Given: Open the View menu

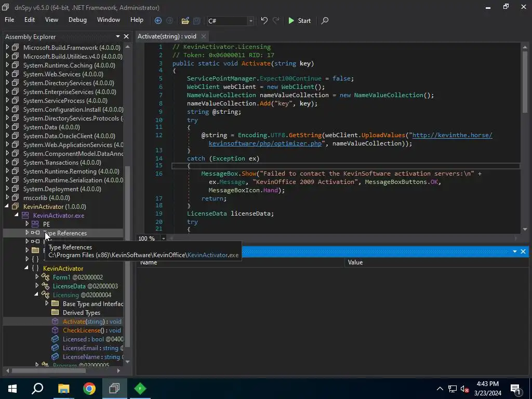Looking at the screenshot, I should (51, 20).
